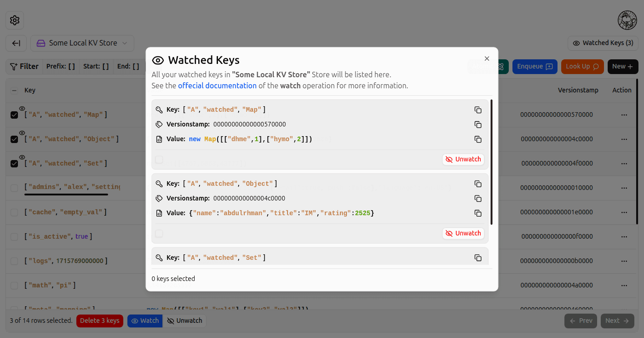
Task: Copy the Map value in the dialog
Action: [478, 139]
